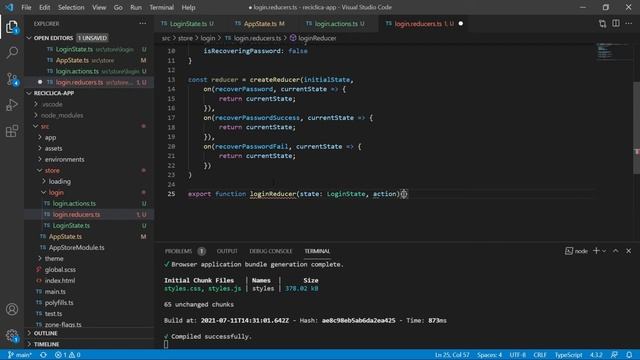Open editor more actions ellipsis
640x360 pixels.
pos(629,24)
